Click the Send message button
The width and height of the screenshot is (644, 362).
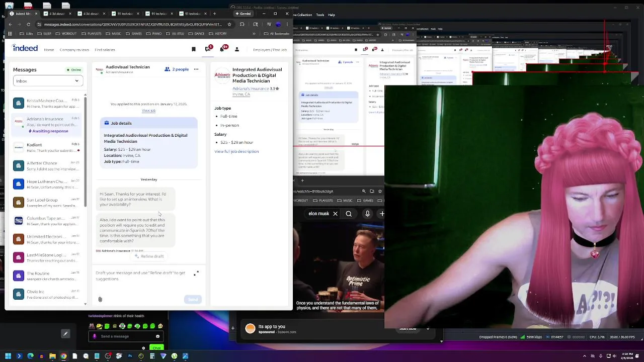click(x=193, y=300)
